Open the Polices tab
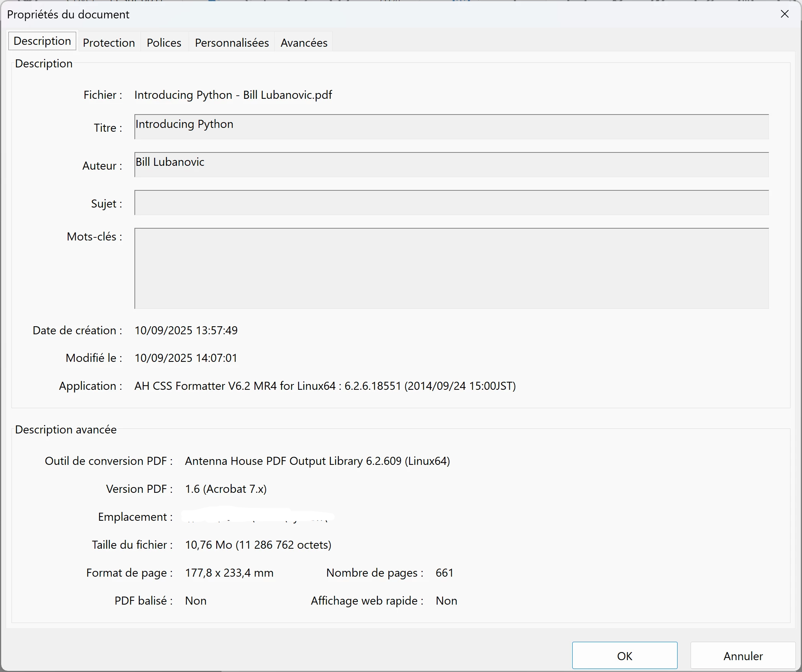 click(x=164, y=43)
